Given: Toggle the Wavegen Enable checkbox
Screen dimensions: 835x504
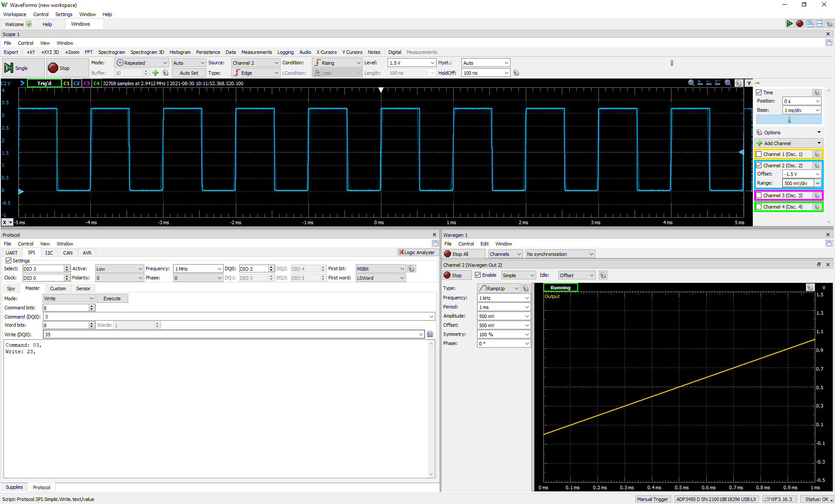Looking at the screenshot, I should point(478,275).
